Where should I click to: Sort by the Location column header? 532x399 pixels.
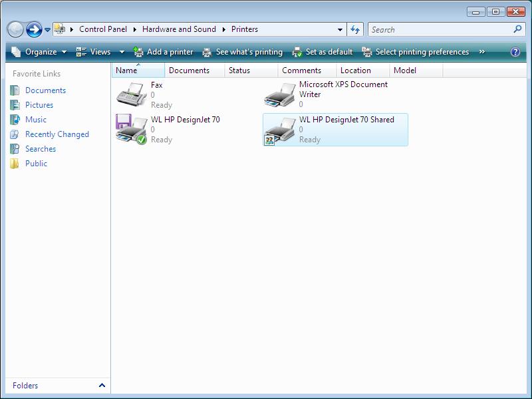[362, 70]
